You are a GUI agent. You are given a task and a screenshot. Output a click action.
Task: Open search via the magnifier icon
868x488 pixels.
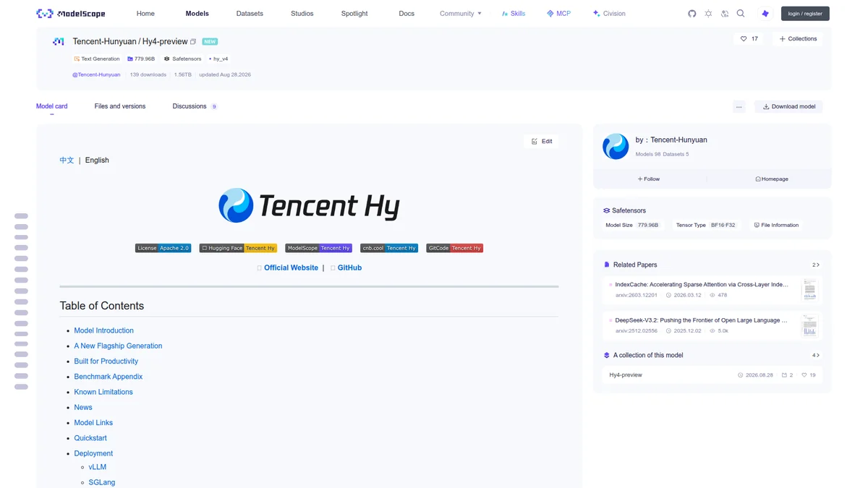[741, 14]
